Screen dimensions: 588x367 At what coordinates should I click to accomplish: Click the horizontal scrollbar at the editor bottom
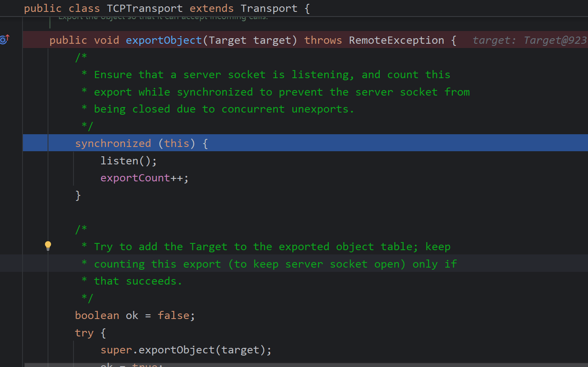[306, 365]
